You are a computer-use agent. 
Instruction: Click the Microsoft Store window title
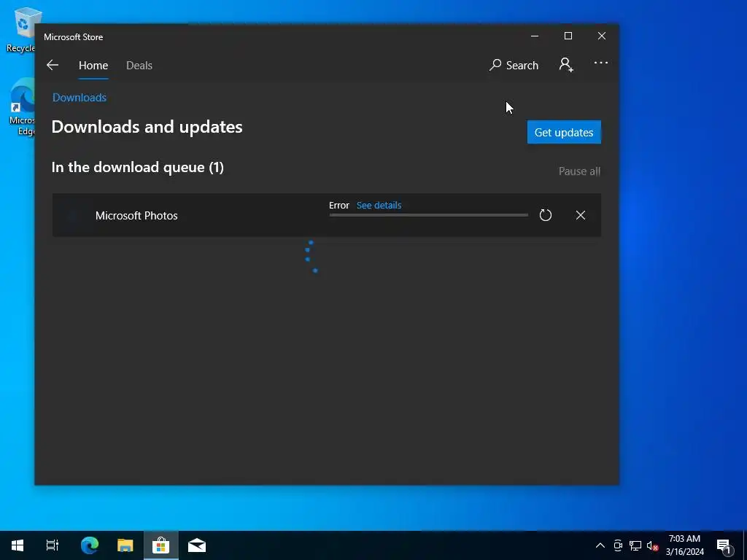coord(74,37)
